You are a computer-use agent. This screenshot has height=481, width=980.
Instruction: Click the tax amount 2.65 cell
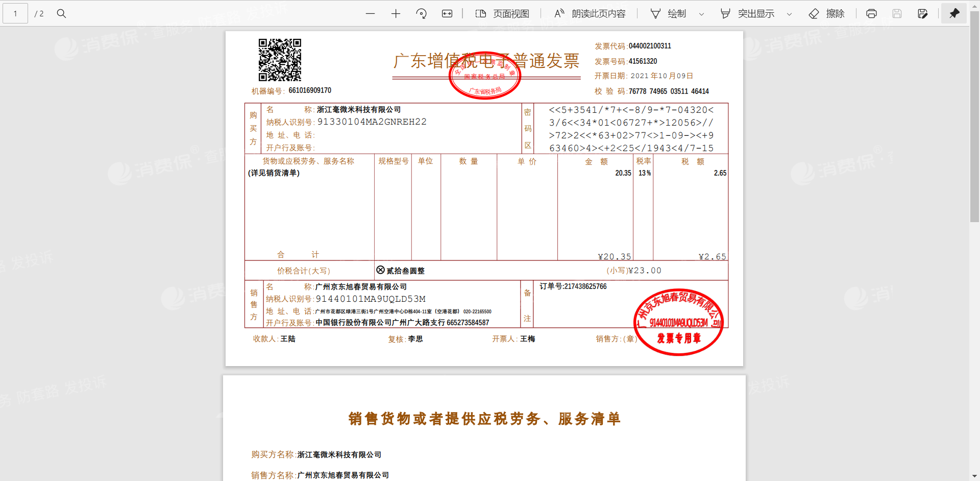(x=720, y=173)
